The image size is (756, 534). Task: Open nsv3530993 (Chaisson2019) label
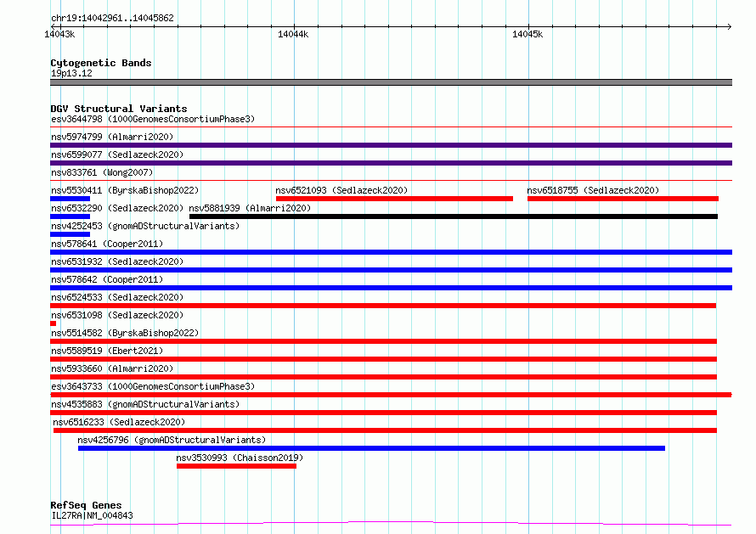click(240, 458)
